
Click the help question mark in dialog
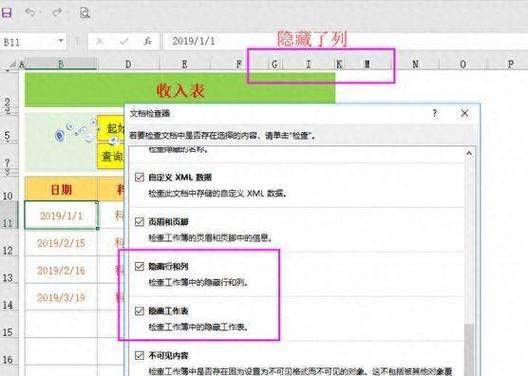click(x=435, y=113)
